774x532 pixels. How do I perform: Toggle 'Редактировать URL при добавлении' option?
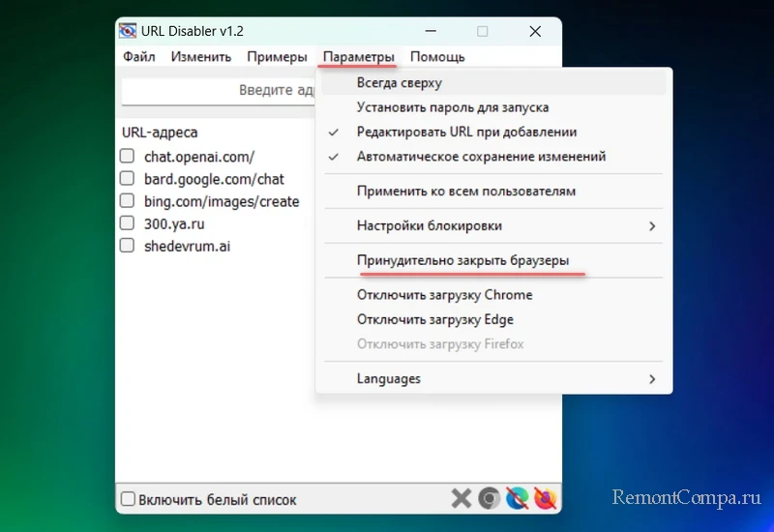[466, 132]
